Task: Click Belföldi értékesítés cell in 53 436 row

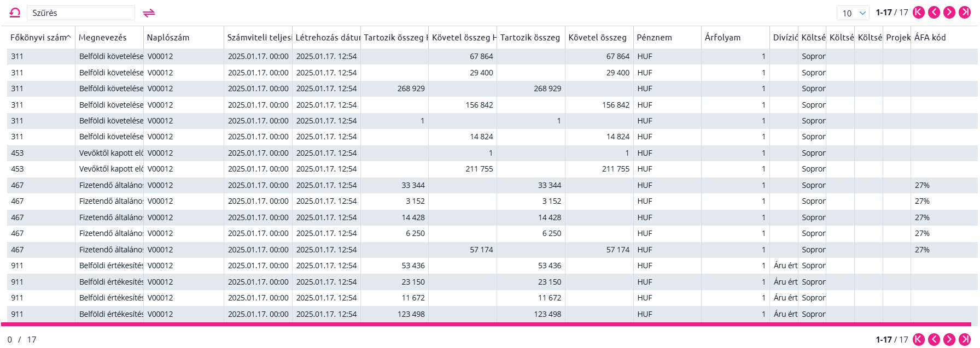Action: [x=109, y=266]
